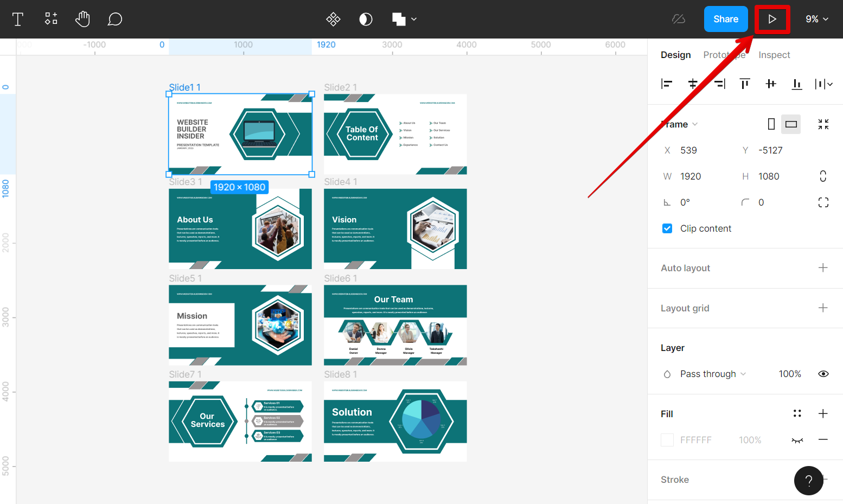
Task: Toggle layer visibility eye icon
Action: (823, 374)
